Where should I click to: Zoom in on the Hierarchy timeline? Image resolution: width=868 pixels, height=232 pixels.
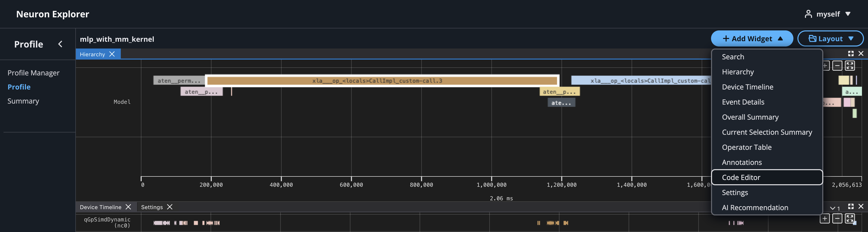[x=825, y=66]
